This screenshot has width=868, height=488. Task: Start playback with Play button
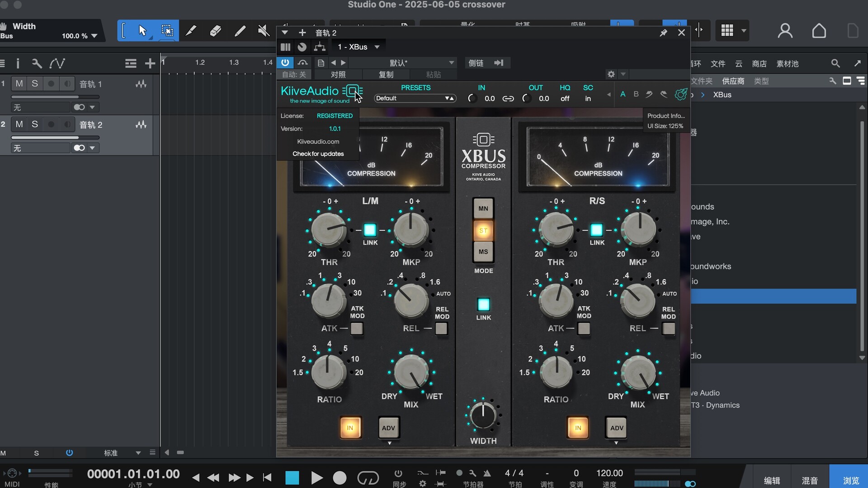tap(316, 478)
